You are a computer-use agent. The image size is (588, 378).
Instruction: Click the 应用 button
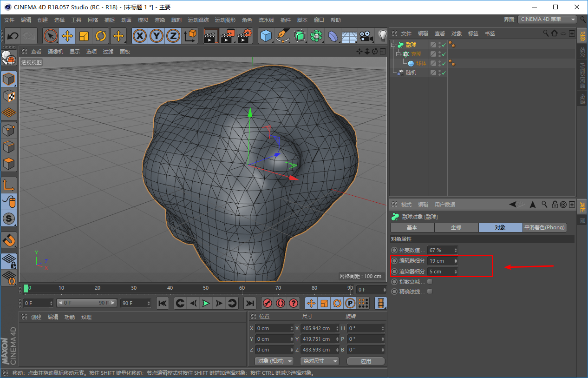pos(366,361)
